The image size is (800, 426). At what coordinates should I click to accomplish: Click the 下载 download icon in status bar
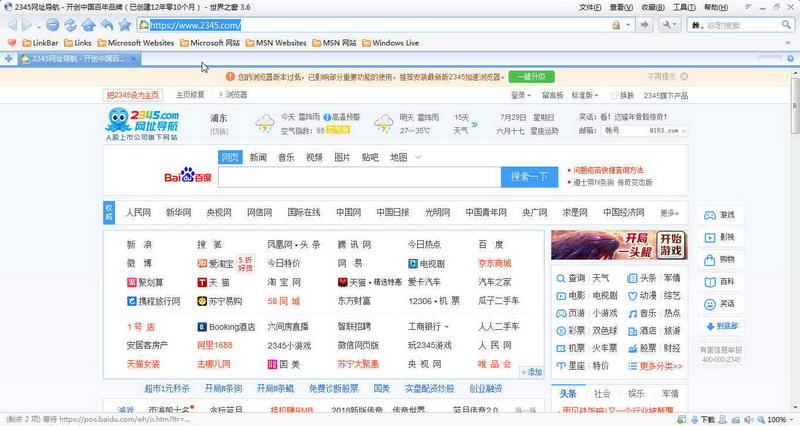click(x=695, y=419)
